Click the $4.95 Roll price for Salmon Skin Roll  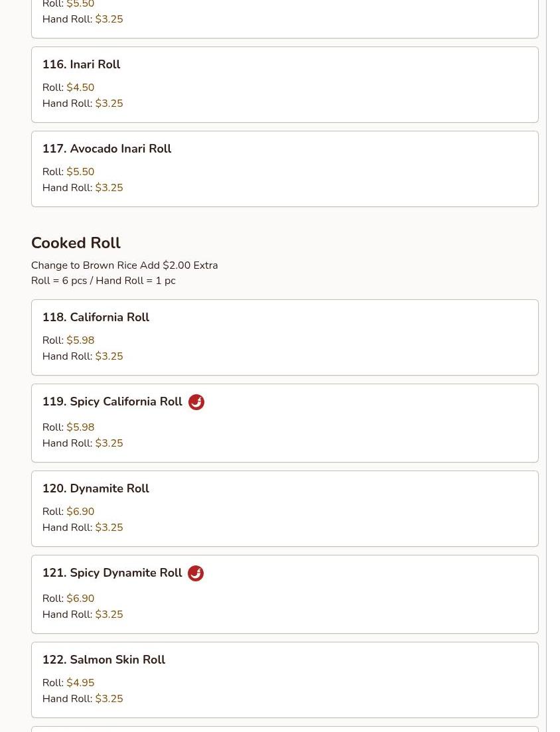tap(80, 683)
